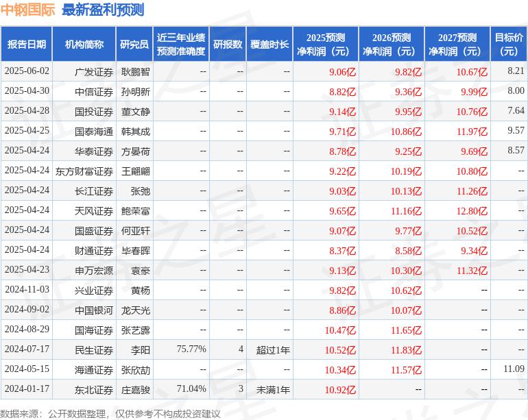Click the 12.80亿 forecast value

coord(472,211)
